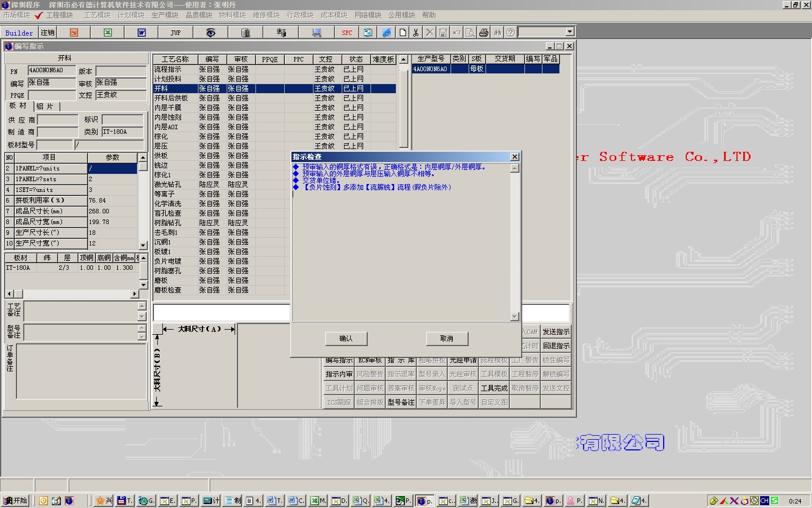Click the PN input field
The image size is (812, 508).
click(52, 71)
